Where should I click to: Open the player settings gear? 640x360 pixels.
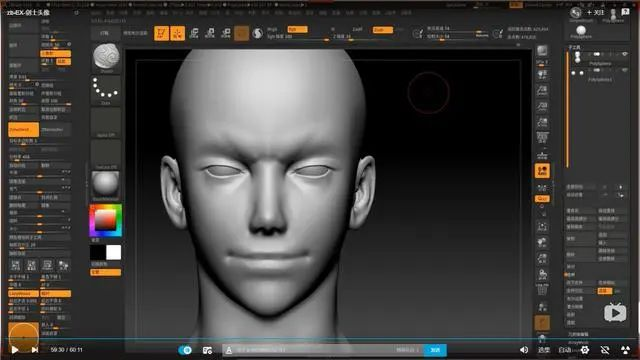(x=585, y=350)
